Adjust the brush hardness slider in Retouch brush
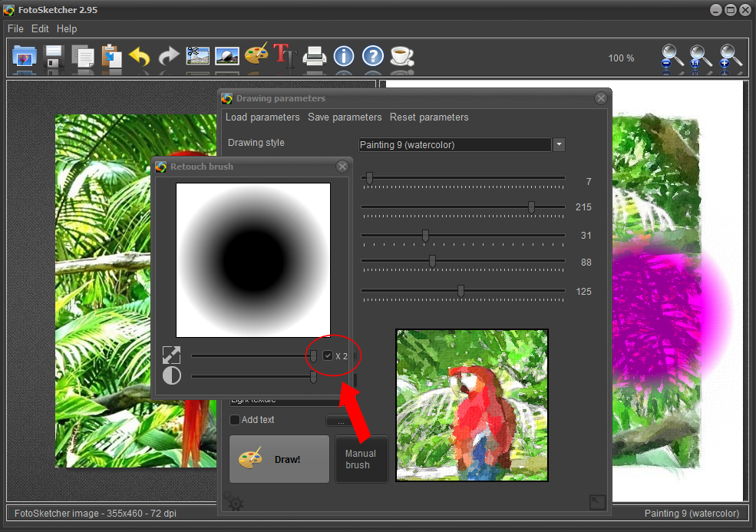This screenshot has width=756, height=532. click(313, 377)
